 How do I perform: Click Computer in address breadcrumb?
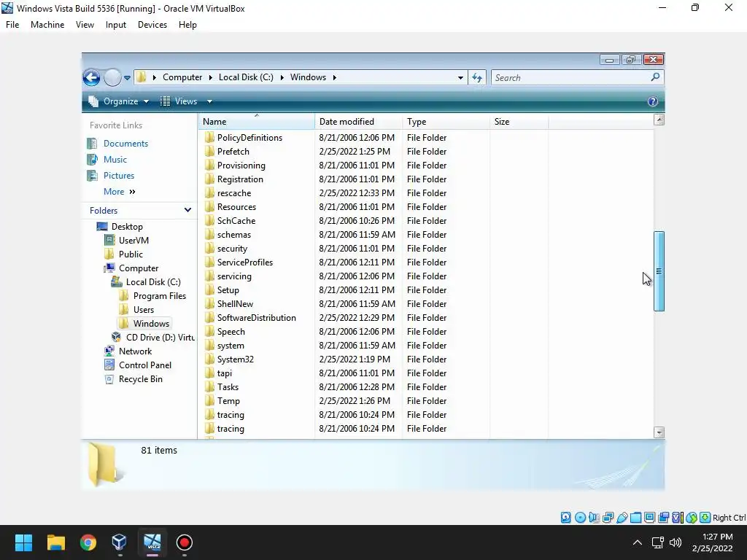pos(182,77)
